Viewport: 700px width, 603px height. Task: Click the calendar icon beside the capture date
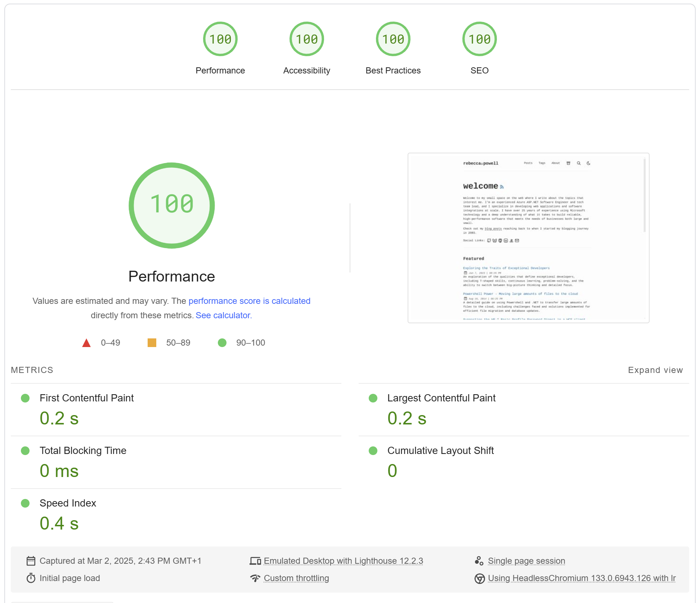click(x=32, y=561)
